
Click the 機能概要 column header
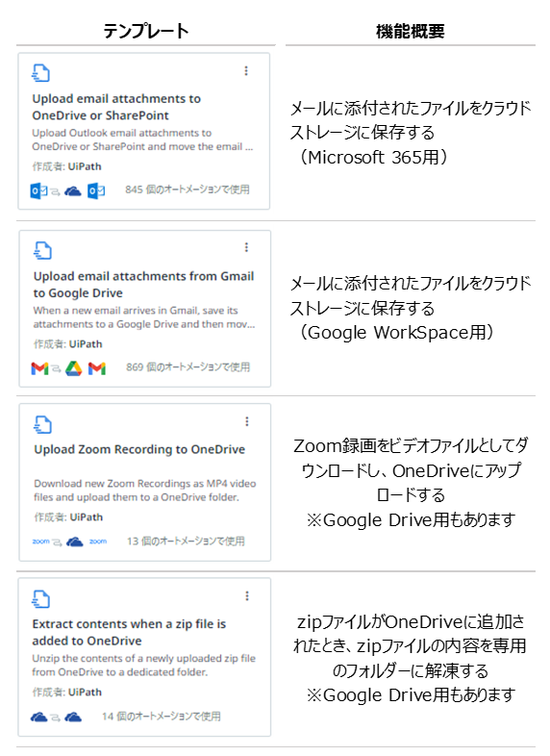click(411, 32)
